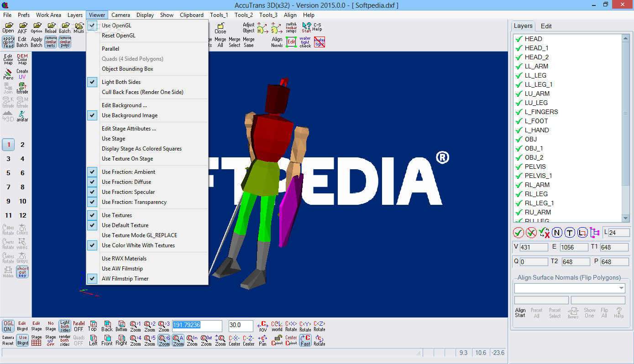
Task: Uncheck Use Fraction: Specular
Action: click(147, 192)
